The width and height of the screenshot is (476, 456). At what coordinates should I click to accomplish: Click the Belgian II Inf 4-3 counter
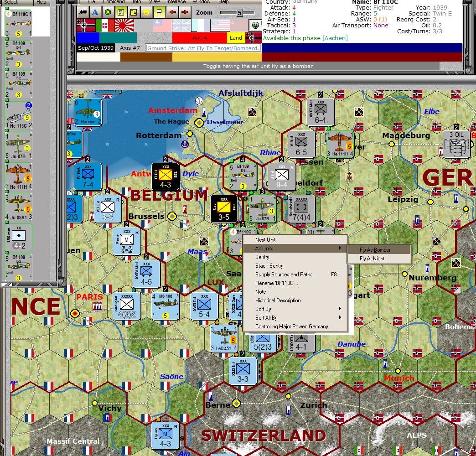[x=166, y=176]
